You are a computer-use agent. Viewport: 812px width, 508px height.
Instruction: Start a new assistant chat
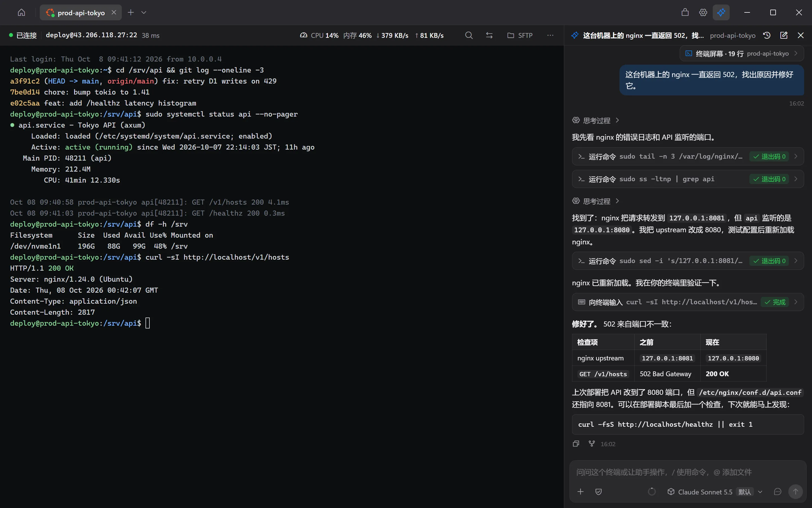tap(784, 35)
